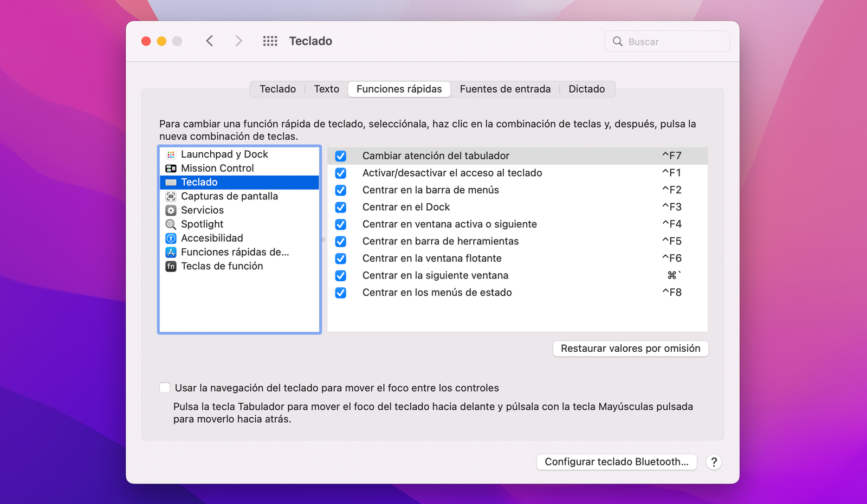The width and height of the screenshot is (867, 504).
Task: Uncheck Centrar en barra de herramientas
Action: point(340,242)
